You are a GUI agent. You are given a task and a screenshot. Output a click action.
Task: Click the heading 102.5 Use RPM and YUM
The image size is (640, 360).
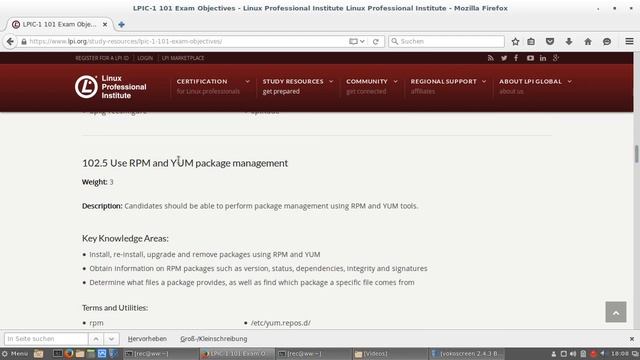click(185, 163)
